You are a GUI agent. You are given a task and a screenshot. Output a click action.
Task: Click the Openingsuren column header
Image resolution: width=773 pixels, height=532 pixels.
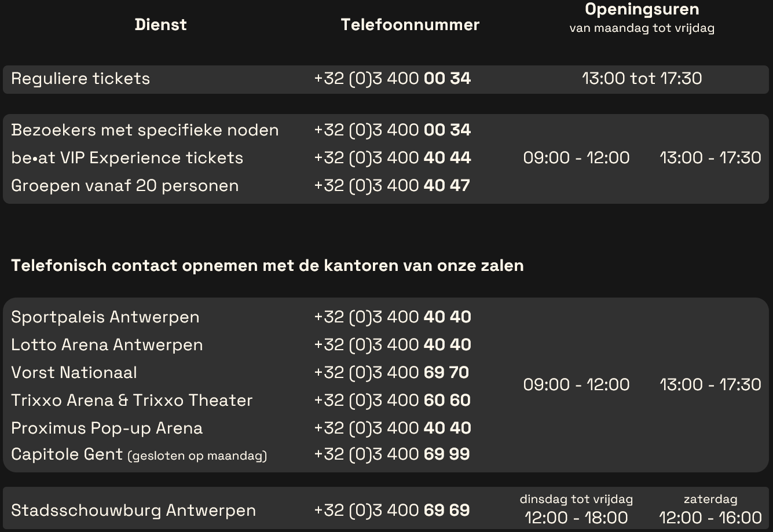click(642, 10)
